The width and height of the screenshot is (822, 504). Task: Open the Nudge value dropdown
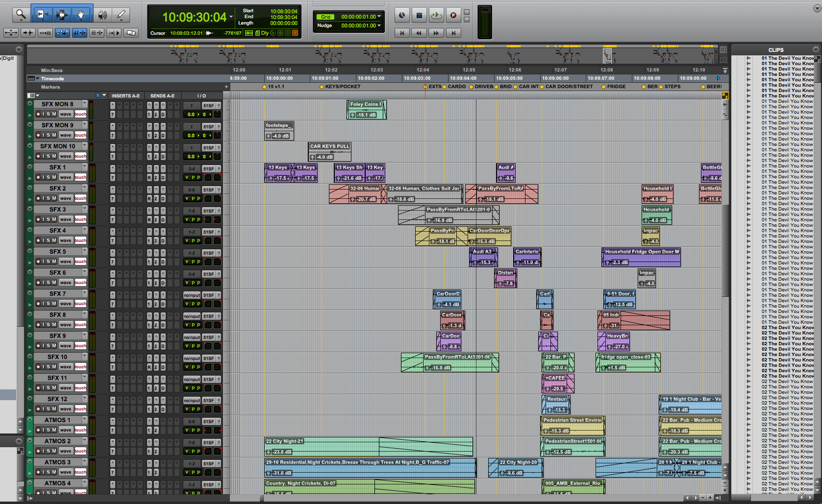point(380,25)
